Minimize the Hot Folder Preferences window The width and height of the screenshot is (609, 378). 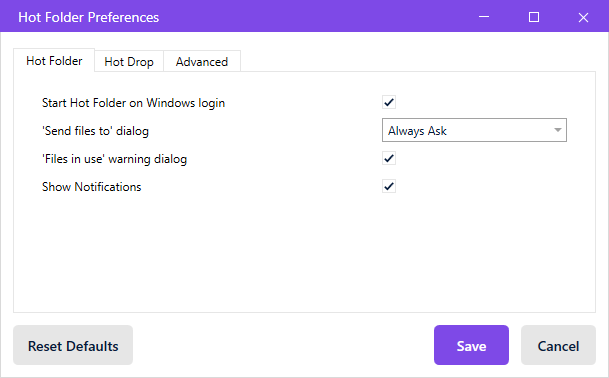[x=484, y=17]
